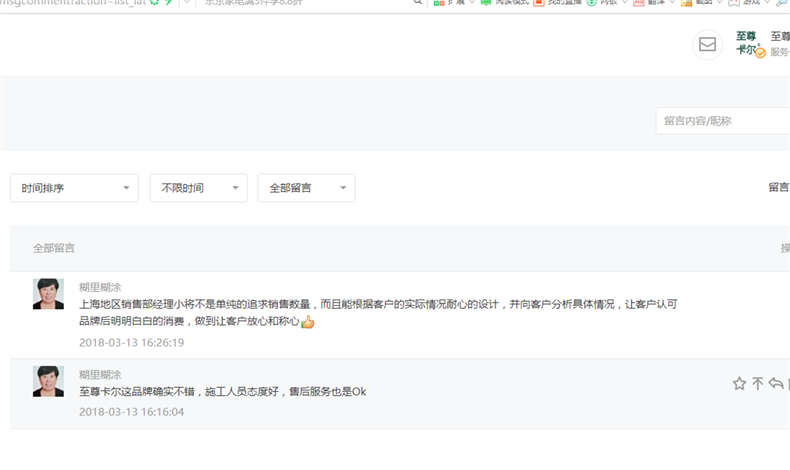
Task: Expand the 全部留言 message filter dropdown
Action: point(306,188)
